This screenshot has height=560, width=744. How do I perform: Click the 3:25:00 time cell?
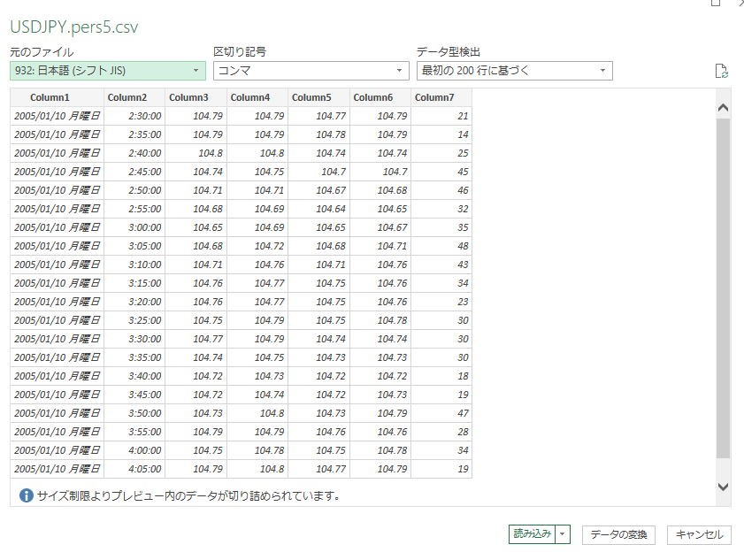134,320
